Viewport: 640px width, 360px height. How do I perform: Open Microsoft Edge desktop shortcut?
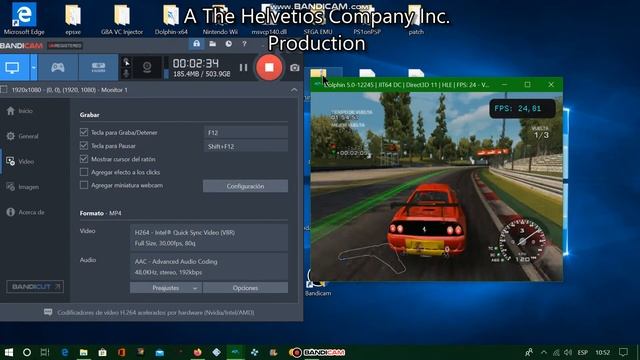(x=24, y=19)
